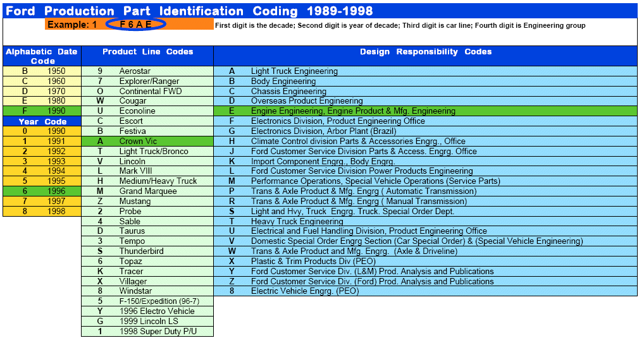Click '1998 Super Duty P/U' entry
This screenshot has width=644, height=338.
tap(147, 331)
